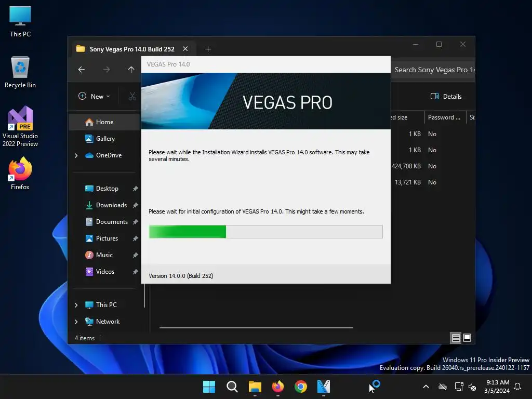Click the Search Sony Vegas Pro field
This screenshot has height=399, width=532.
tap(433, 70)
